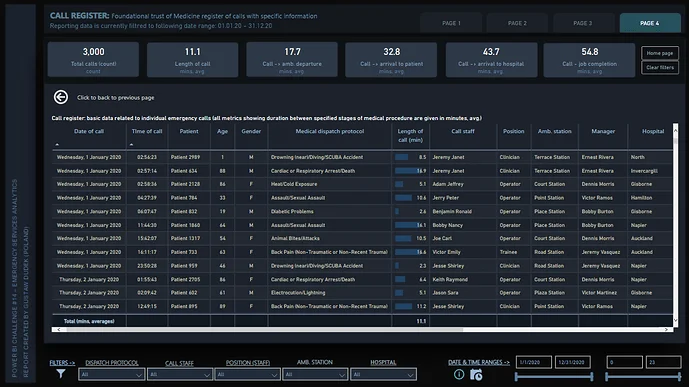Click the horizontal scrollbar right arrow
Viewport: 689px width, 387px height.
666,329
